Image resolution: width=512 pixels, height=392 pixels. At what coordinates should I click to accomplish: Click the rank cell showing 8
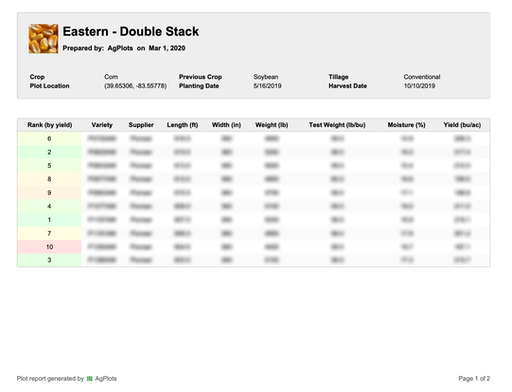point(49,179)
